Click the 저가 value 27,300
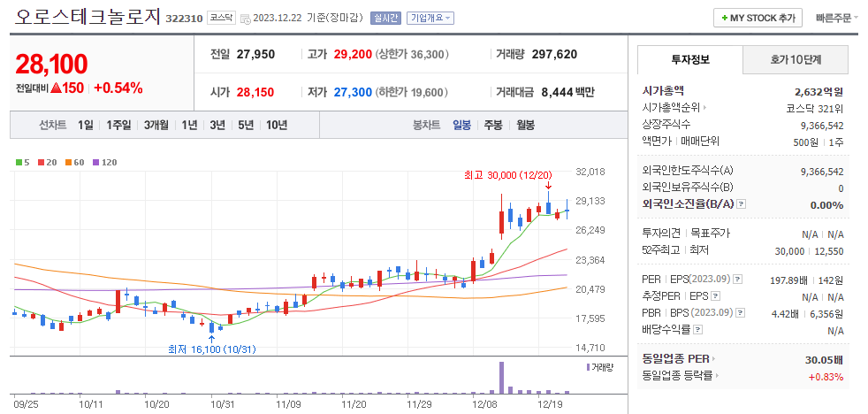Screen dimensions: 868x414 [x=352, y=92]
